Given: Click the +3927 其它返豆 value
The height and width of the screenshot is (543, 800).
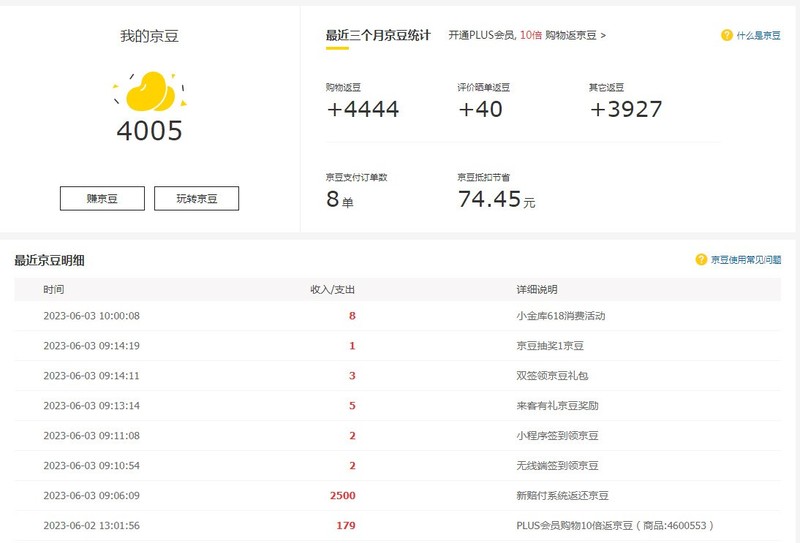Looking at the screenshot, I should pyautogui.click(x=626, y=109).
